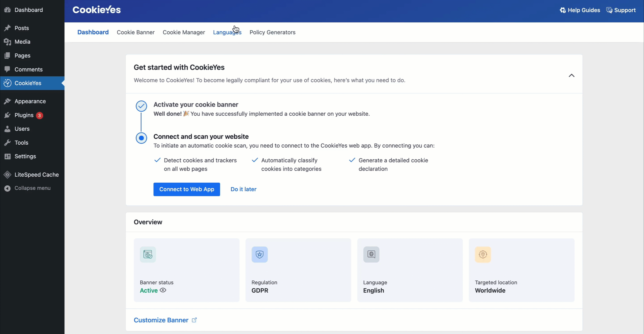Click the Do it later link
This screenshot has height=334, width=644.
(x=244, y=189)
